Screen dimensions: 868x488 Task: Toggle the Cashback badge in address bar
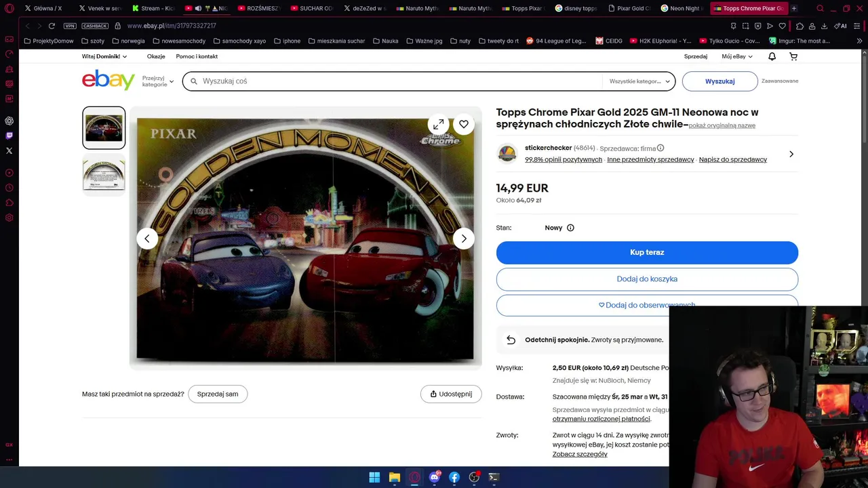click(95, 26)
